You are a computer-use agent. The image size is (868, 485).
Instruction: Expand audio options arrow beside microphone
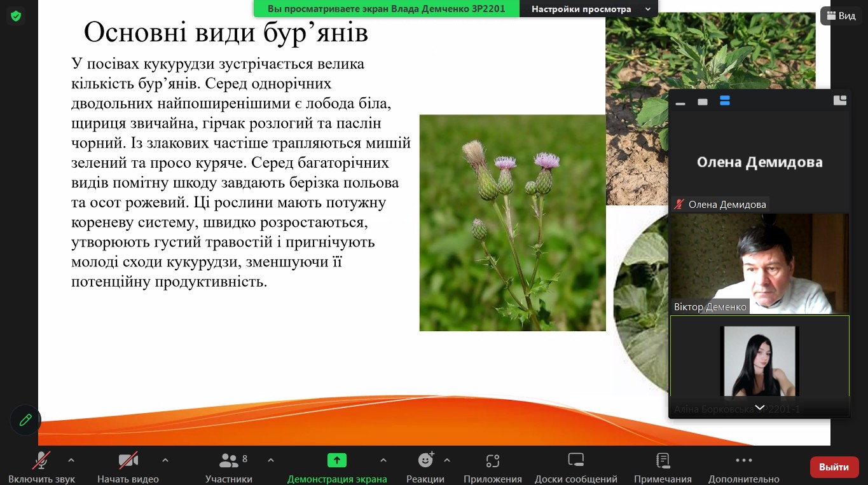point(71,460)
